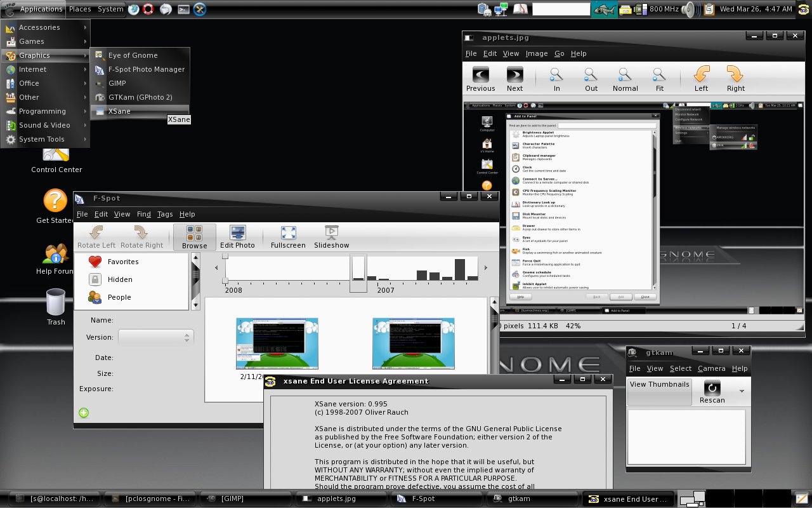Viewport: 812px width, 508px height.
Task: Expand the Sound & Video submenu
Action: click(46, 125)
